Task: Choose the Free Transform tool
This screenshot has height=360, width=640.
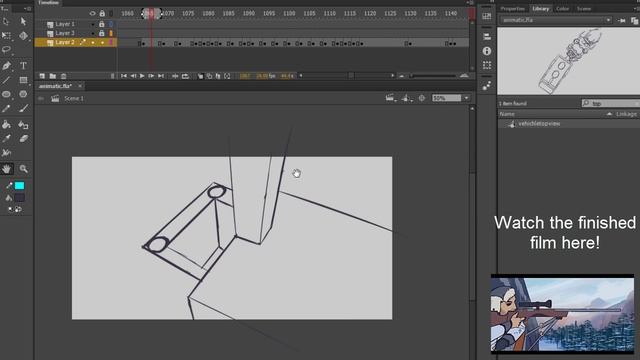Action: (6, 36)
